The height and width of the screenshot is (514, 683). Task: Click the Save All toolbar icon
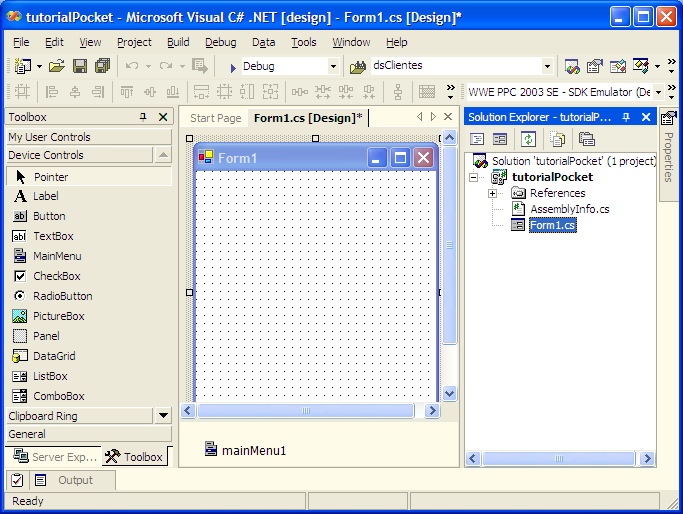(101, 66)
